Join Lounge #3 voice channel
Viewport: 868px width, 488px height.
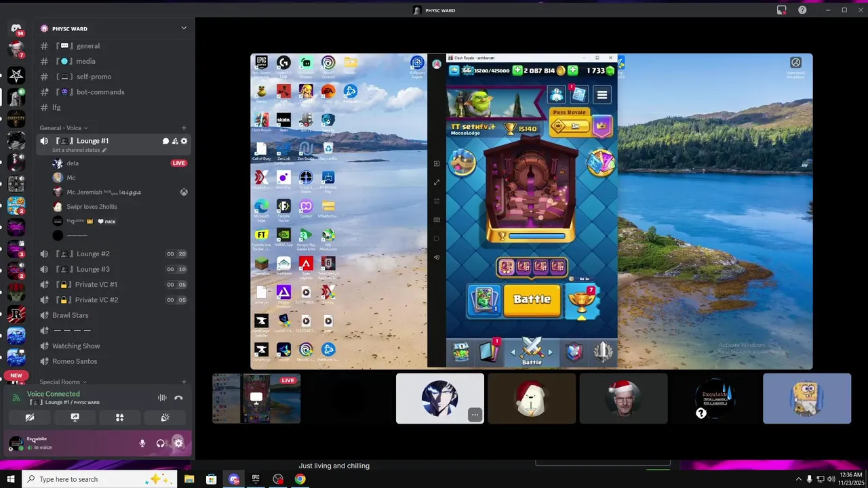click(x=114, y=269)
